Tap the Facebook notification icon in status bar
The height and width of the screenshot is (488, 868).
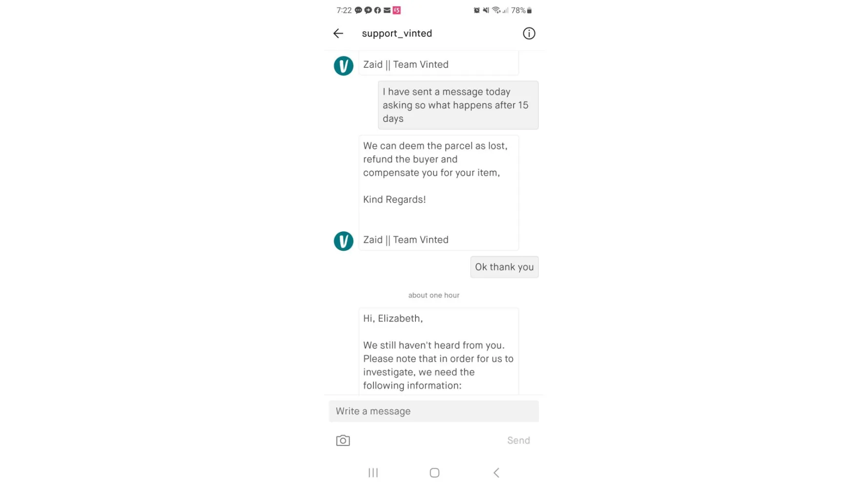[x=377, y=10]
